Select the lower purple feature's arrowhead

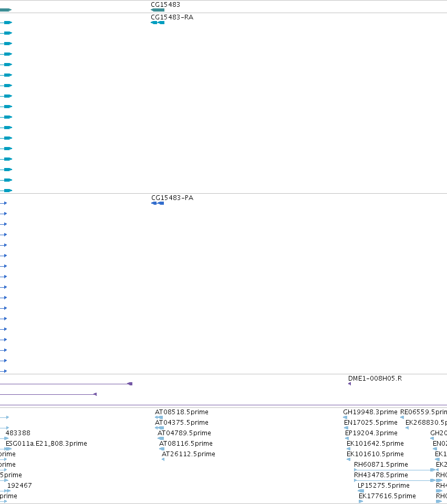[x=95, y=394]
